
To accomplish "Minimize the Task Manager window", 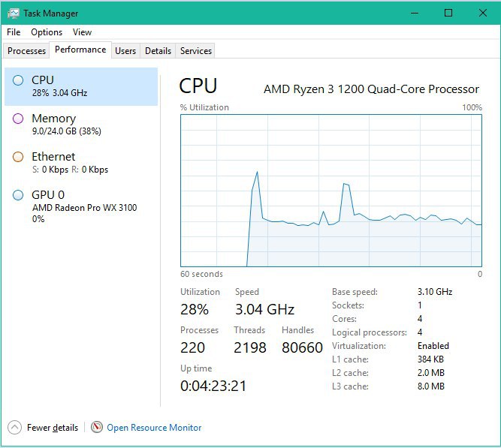I will (x=415, y=13).
